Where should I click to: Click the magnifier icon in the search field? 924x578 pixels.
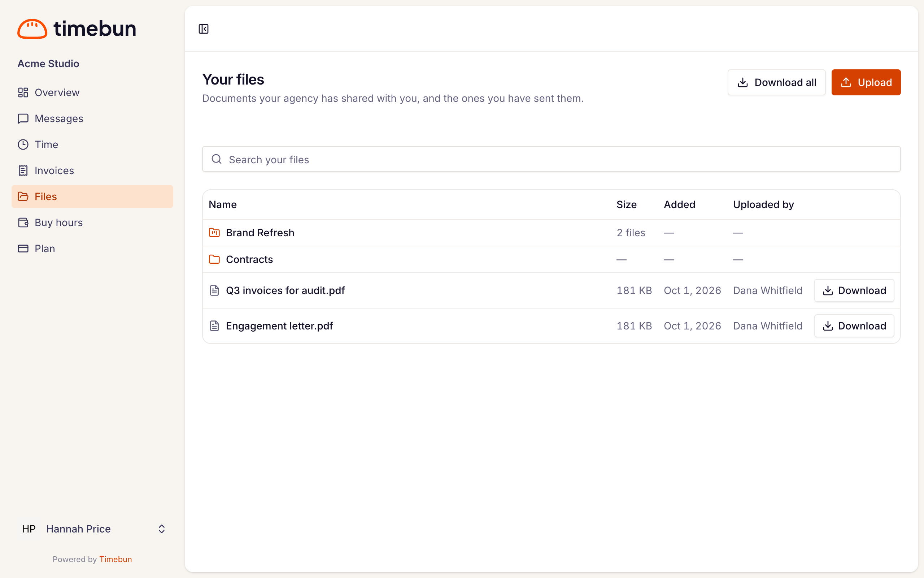pos(217,159)
